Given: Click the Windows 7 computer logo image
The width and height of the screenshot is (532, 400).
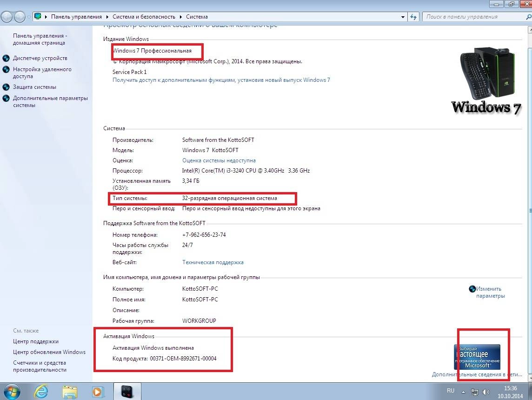Looking at the screenshot, I should (487, 81).
